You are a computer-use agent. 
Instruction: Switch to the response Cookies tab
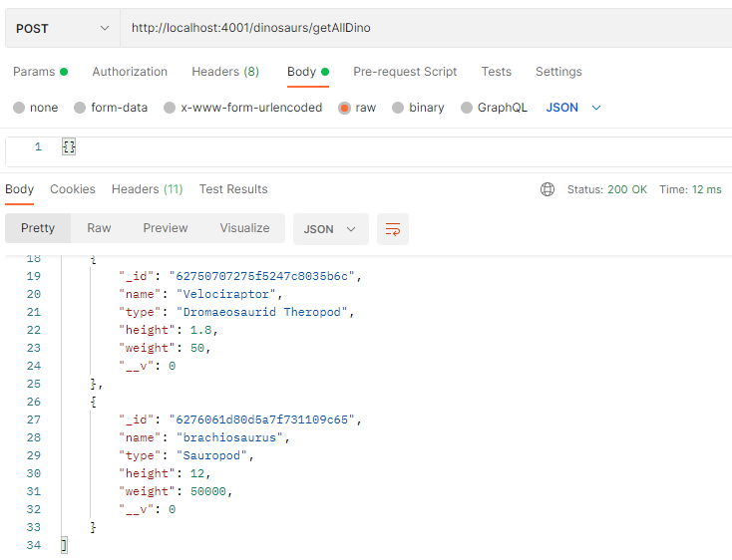pos(73,189)
